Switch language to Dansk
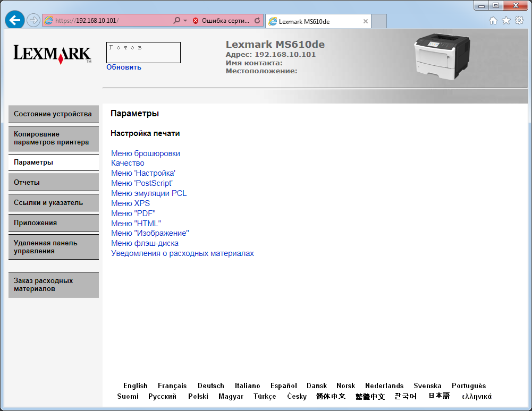Viewport: 532px width, 411px height. (317, 386)
